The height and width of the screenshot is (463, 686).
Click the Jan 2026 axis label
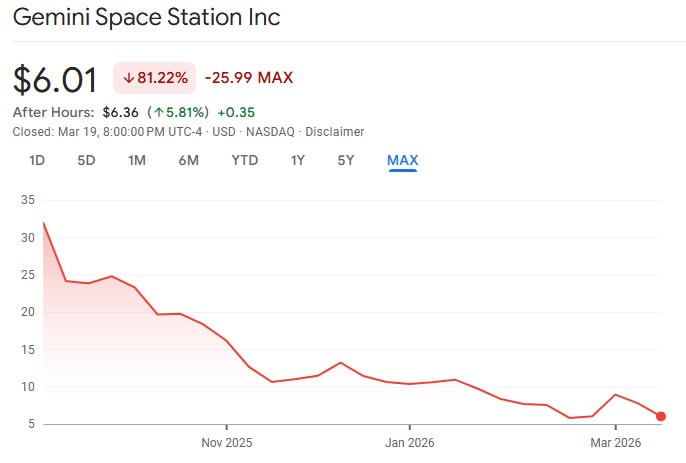pos(408,442)
